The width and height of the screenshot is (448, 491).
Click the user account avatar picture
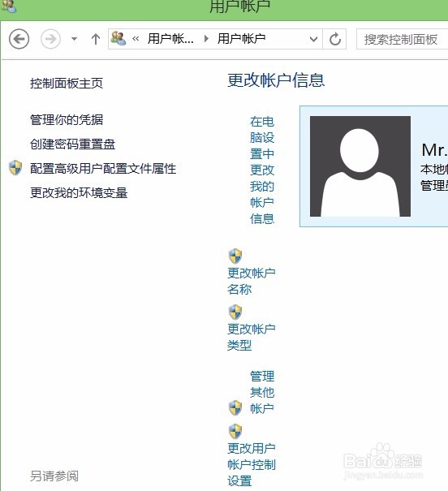click(360, 166)
